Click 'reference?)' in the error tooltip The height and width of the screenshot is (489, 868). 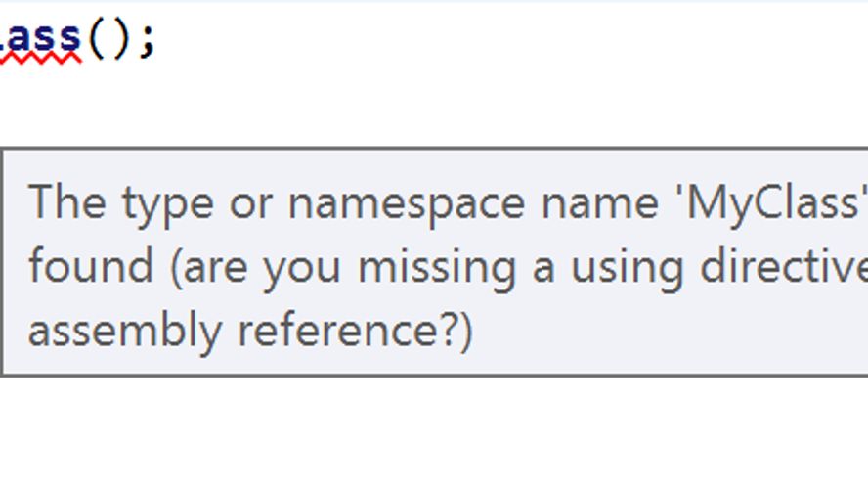click(355, 331)
